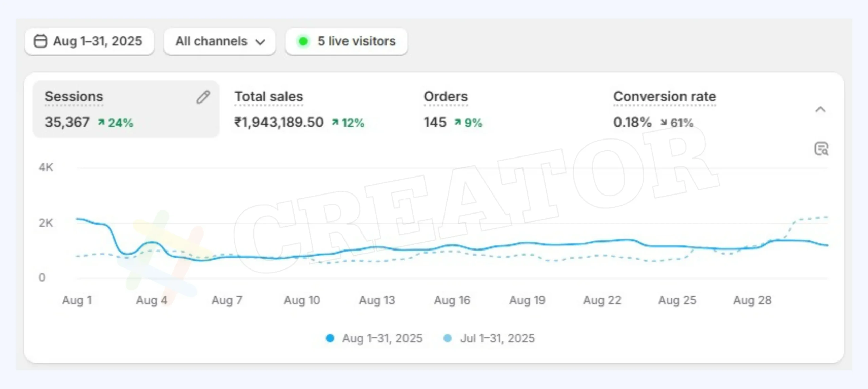The height and width of the screenshot is (389, 868).
Task: Click the calendar icon in date picker
Action: pos(40,41)
